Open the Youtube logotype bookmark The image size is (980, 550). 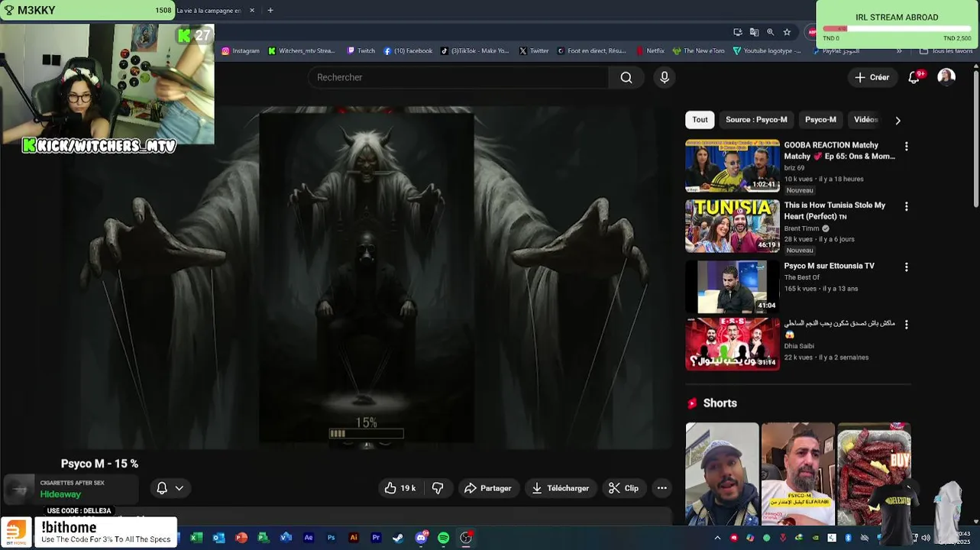click(768, 51)
